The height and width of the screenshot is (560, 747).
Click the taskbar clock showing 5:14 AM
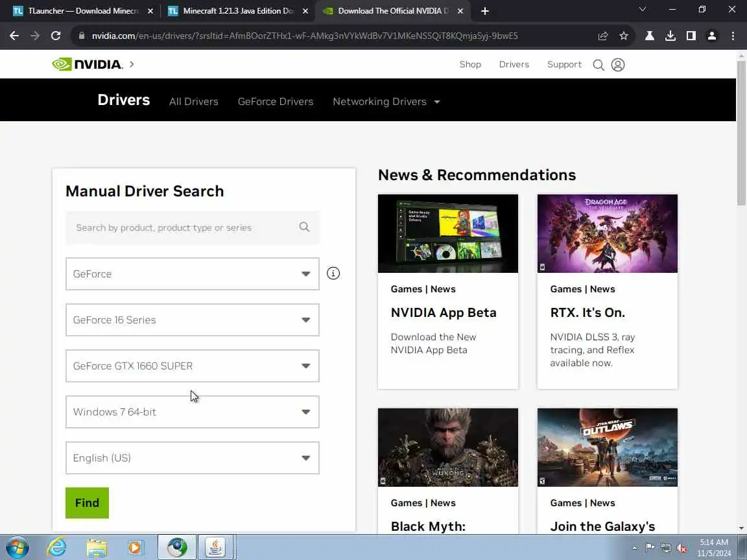point(714,548)
